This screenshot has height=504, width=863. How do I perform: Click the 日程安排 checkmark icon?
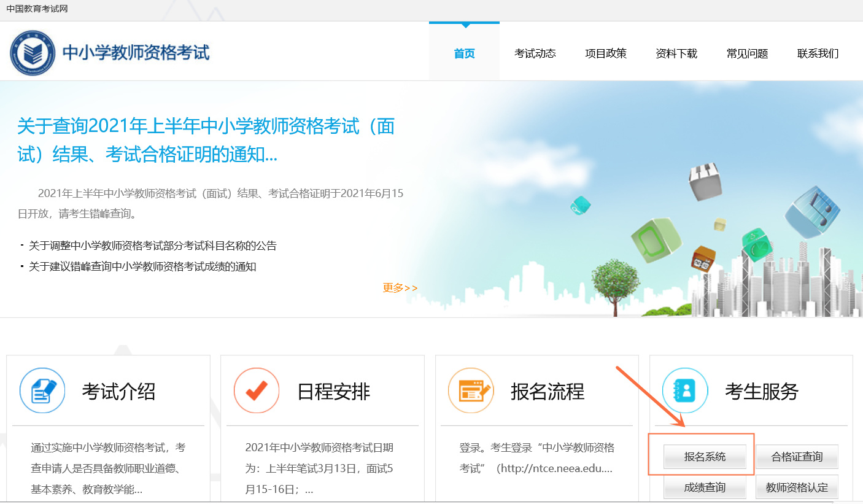click(x=257, y=391)
